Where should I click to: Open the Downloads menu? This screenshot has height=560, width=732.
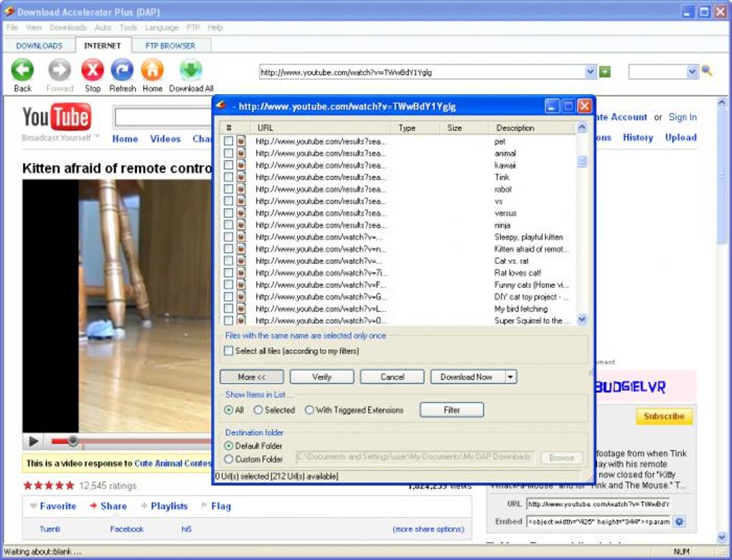coord(67,27)
